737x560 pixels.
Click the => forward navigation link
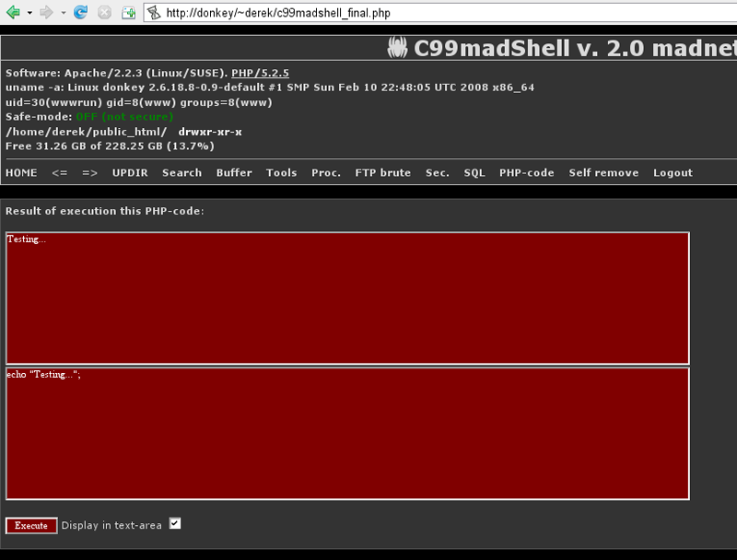89,173
